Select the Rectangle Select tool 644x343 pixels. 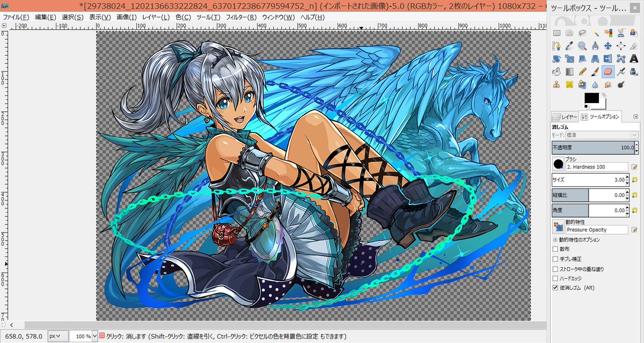(557, 33)
